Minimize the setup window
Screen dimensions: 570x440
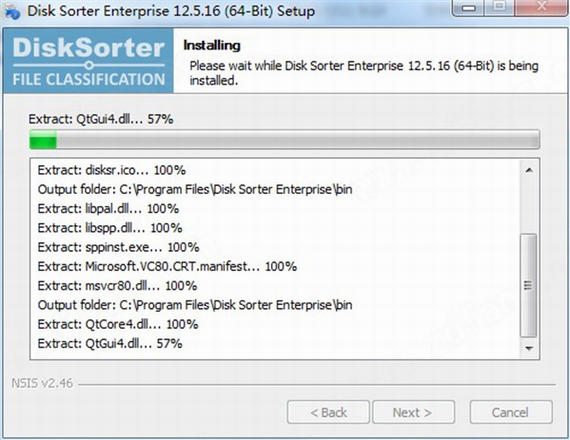coord(469,7)
